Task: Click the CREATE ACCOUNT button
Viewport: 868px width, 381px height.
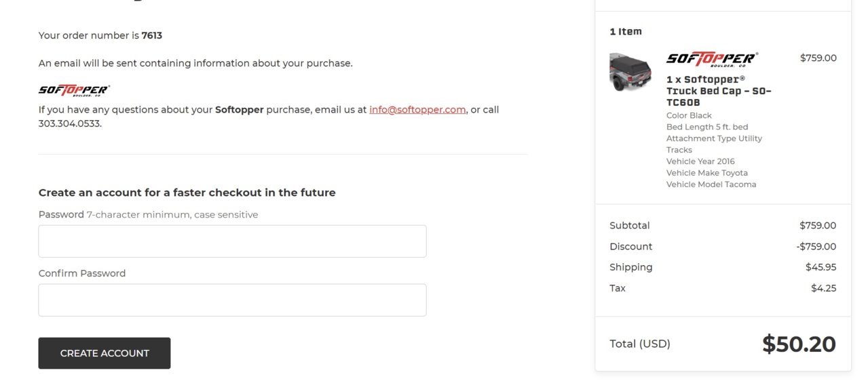Action: click(x=105, y=353)
